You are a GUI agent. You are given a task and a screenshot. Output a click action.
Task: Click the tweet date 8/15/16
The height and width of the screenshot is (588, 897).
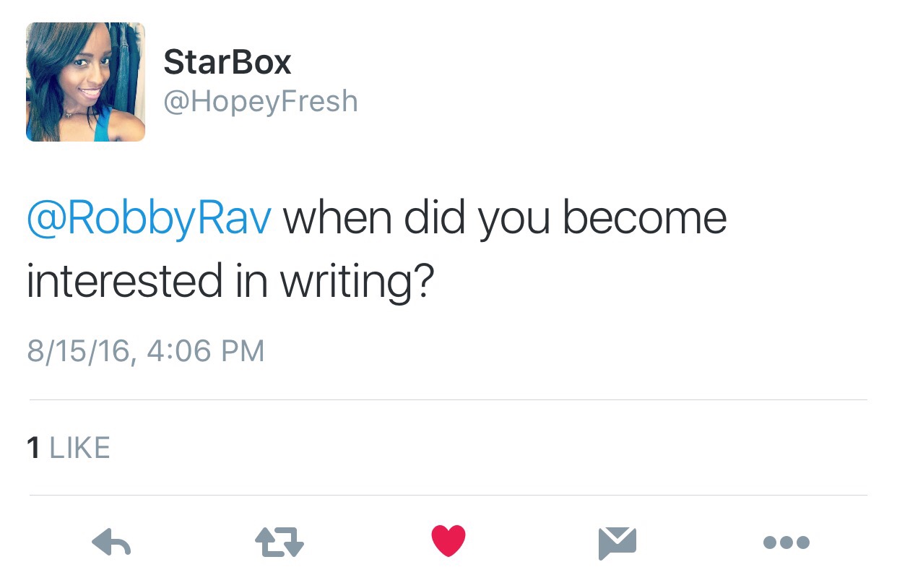79,351
